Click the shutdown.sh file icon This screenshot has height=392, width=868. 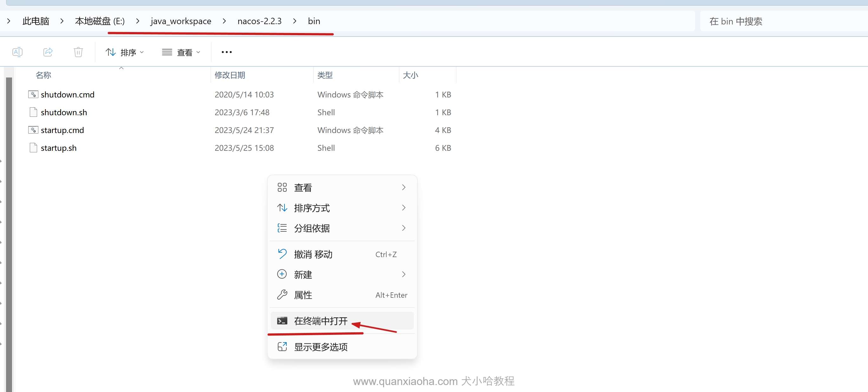point(33,112)
